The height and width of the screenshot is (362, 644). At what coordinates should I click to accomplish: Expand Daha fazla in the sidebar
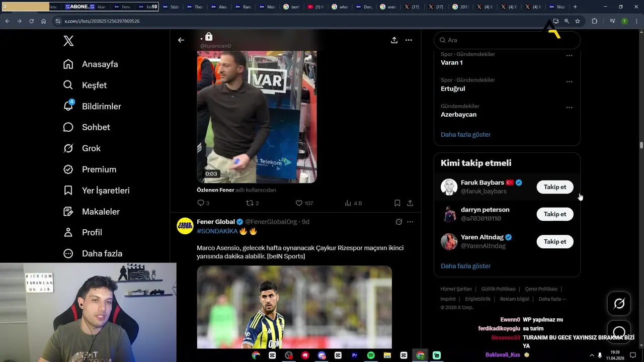click(x=93, y=253)
